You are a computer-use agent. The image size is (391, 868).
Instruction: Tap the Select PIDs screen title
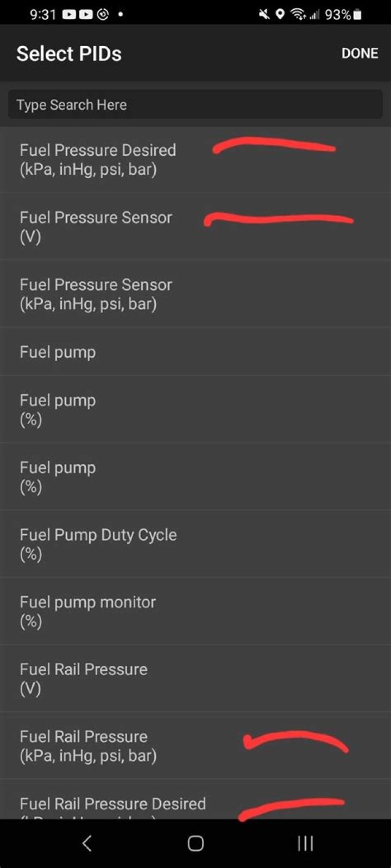point(69,54)
